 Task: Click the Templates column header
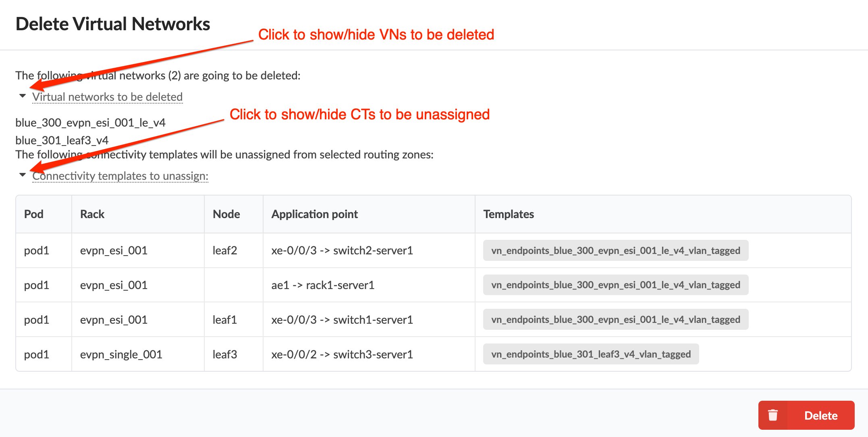pos(509,214)
